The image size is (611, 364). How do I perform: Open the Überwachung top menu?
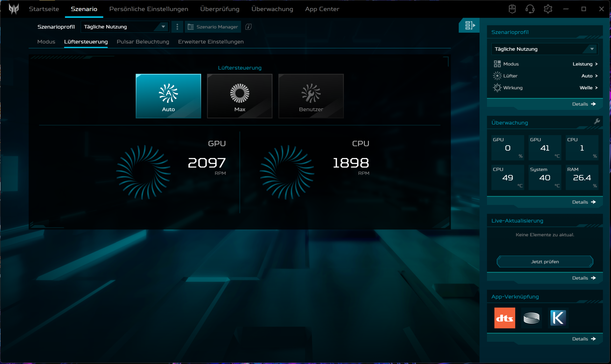(x=272, y=9)
